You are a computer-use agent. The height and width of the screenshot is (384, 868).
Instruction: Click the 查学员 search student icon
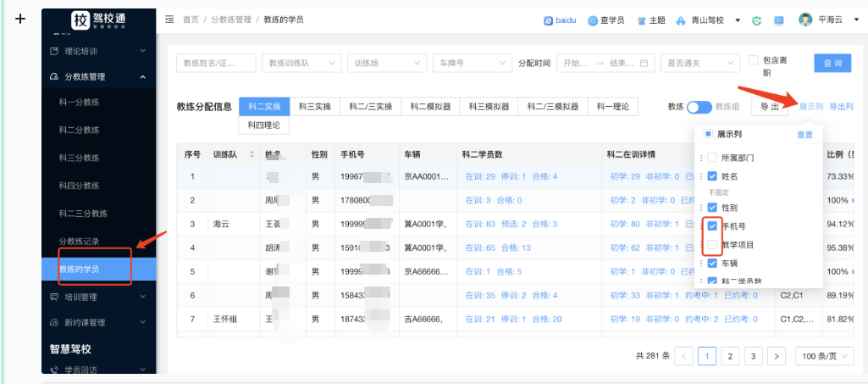(x=593, y=19)
